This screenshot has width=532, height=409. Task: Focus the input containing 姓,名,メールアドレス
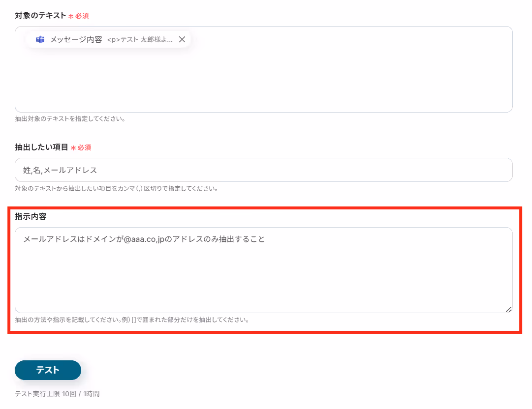click(x=264, y=170)
